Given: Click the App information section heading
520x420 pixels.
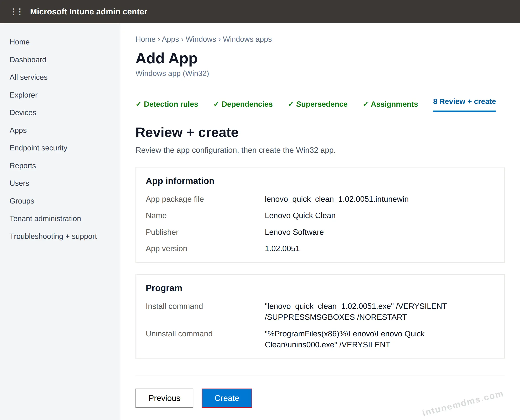Looking at the screenshot, I should [180, 181].
